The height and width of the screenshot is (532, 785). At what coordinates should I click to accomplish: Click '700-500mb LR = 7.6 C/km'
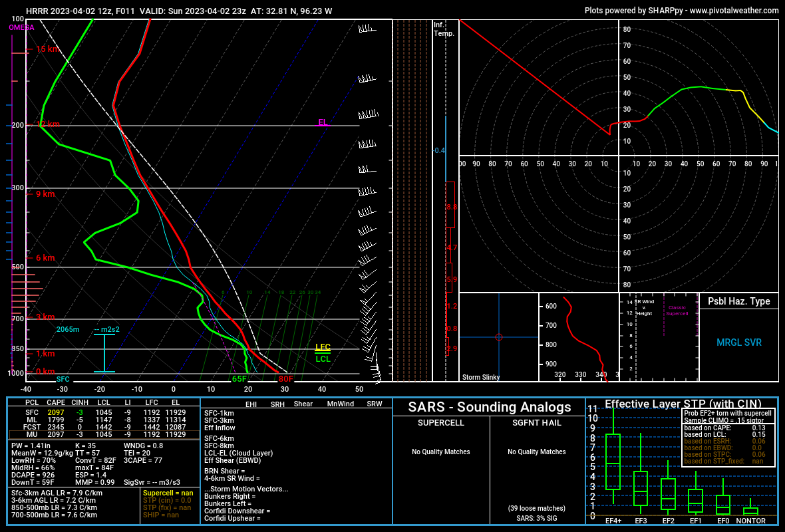pyautogui.click(x=54, y=515)
